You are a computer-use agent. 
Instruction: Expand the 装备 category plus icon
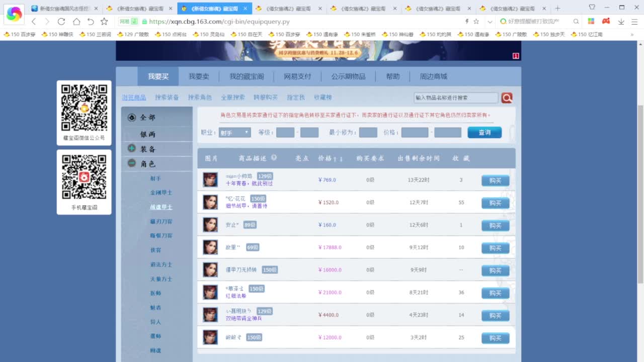click(132, 148)
